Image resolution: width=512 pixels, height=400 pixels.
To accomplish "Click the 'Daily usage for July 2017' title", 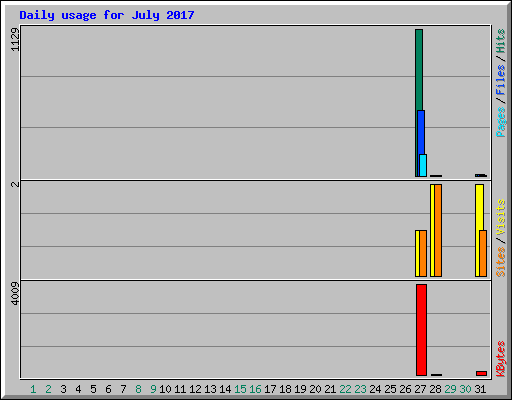I will pos(107,15).
